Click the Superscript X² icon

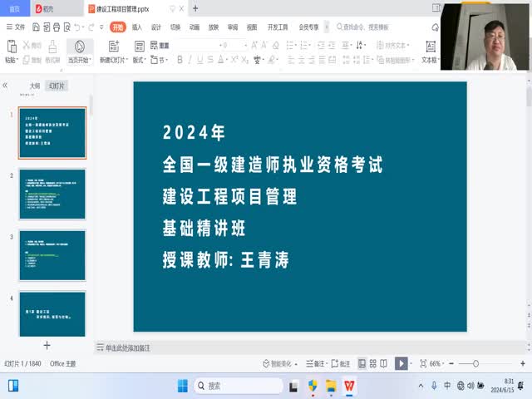tap(234, 60)
